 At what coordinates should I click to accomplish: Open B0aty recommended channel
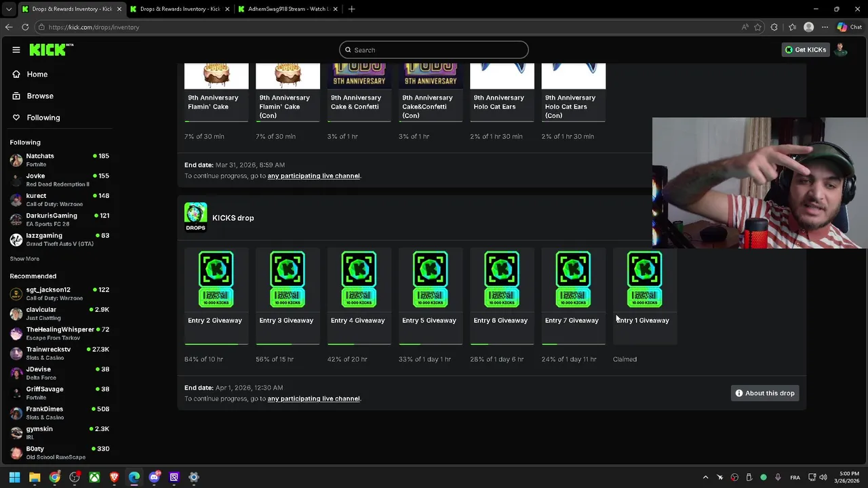pyautogui.click(x=60, y=452)
